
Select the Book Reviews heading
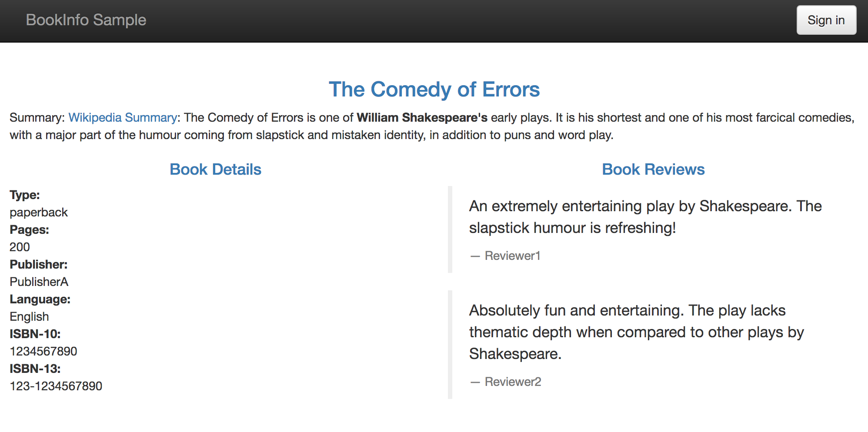click(x=653, y=169)
